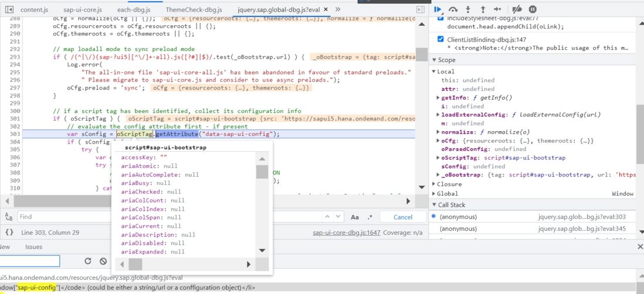Click the ariaAtomic property in popup
This screenshot has width=644, height=294.
click(150, 166)
